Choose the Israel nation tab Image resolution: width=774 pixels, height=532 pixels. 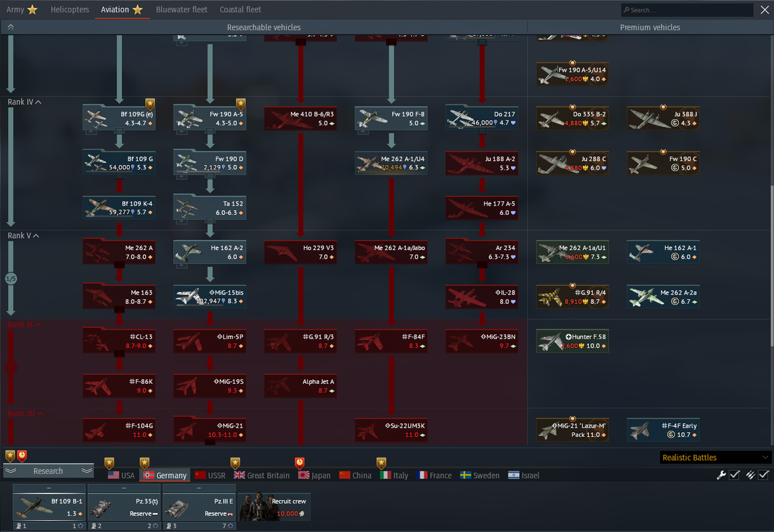(524, 475)
